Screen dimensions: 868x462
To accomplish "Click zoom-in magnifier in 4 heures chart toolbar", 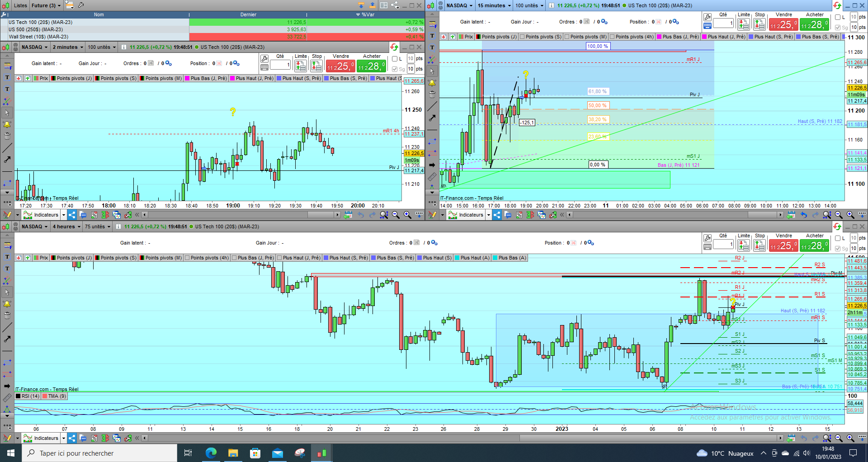I will point(850,438).
